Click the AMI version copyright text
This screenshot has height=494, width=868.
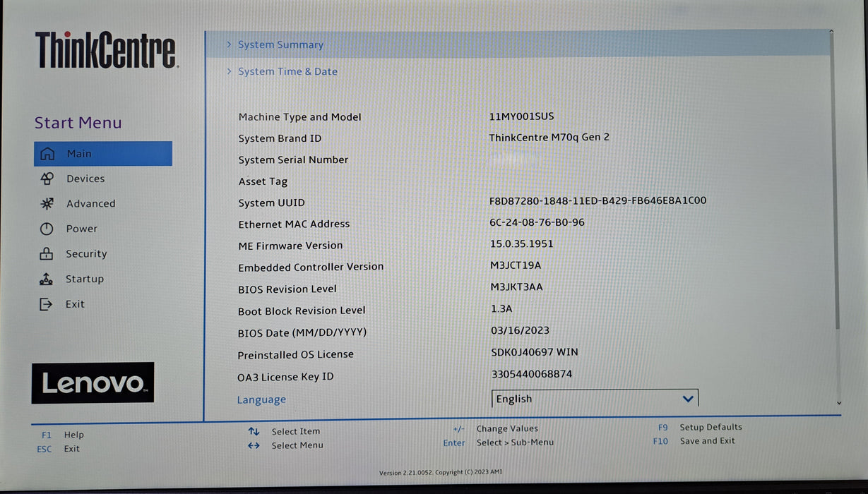pos(441,472)
